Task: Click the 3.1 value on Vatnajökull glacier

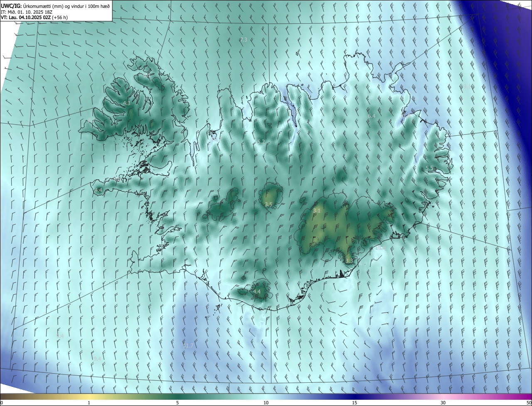Action: (317, 211)
